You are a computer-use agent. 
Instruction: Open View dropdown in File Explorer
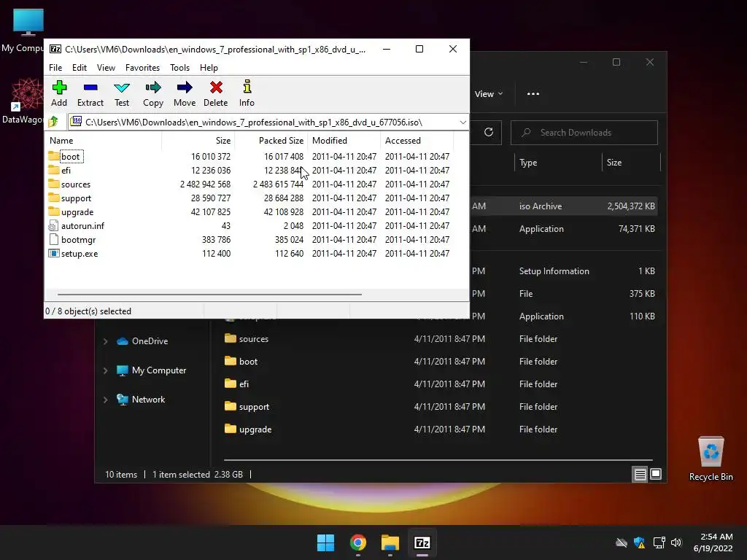488,94
